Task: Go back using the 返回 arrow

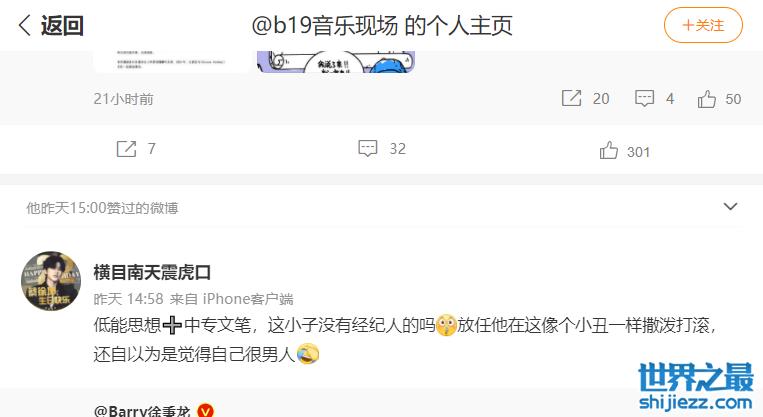Action: point(25,25)
